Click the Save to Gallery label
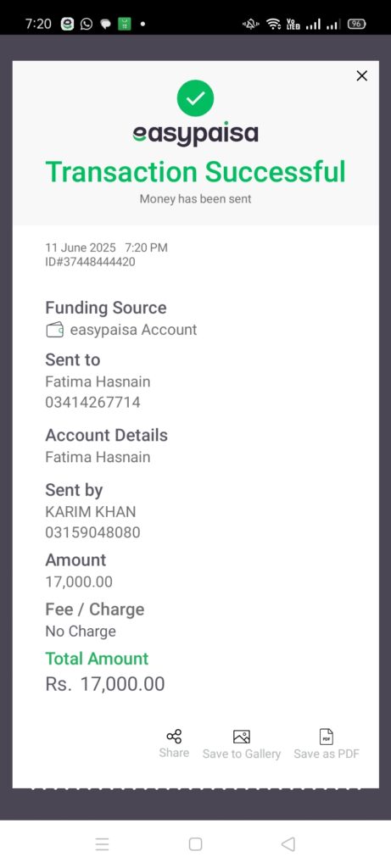The image size is (391, 868). 242,754
